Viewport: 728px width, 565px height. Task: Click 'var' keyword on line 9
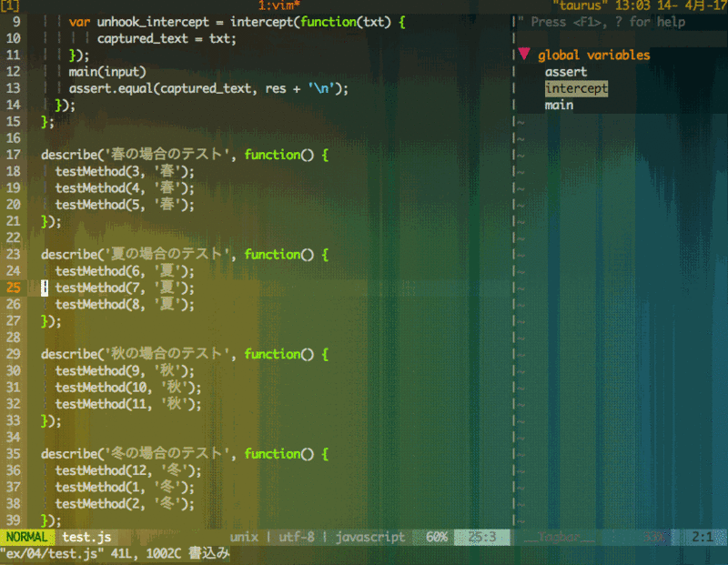click(79, 22)
